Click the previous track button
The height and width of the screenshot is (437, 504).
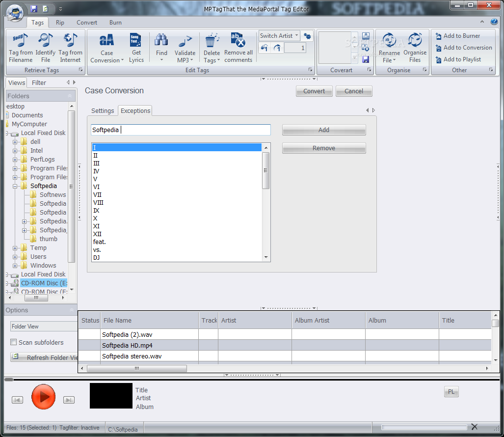(x=17, y=400)
